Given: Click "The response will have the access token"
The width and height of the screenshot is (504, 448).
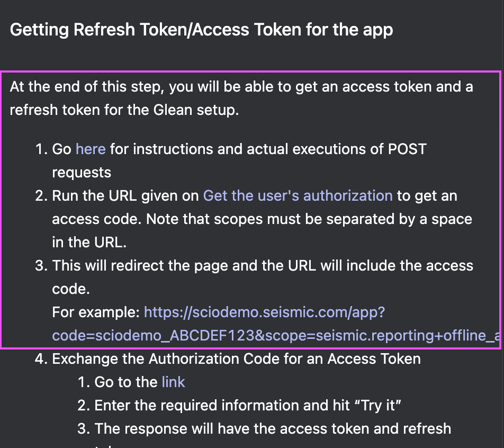Looking at the screenshot, I should (x=273, y=429).
